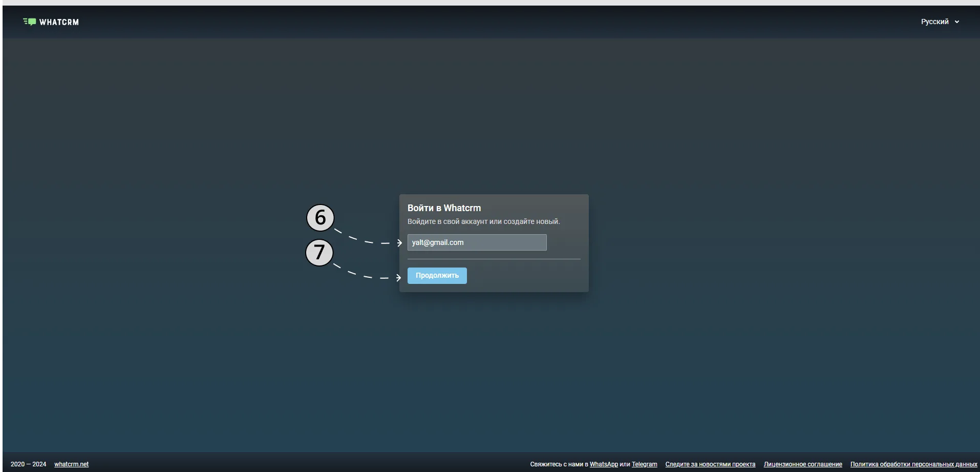980x472 pixels.
Task: Click the footer text 2020 — 2024
Action: pyautogui.click(x=28, y=464)
